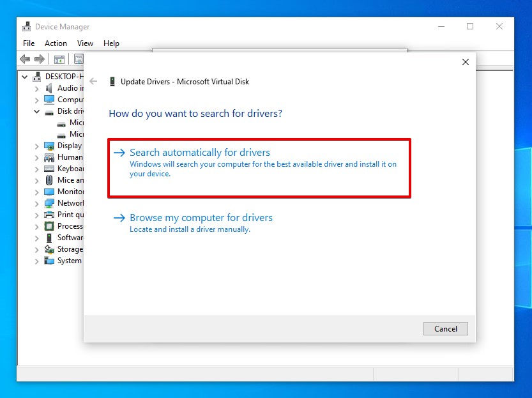Close the Device Manager window

[x=499, y=26]
